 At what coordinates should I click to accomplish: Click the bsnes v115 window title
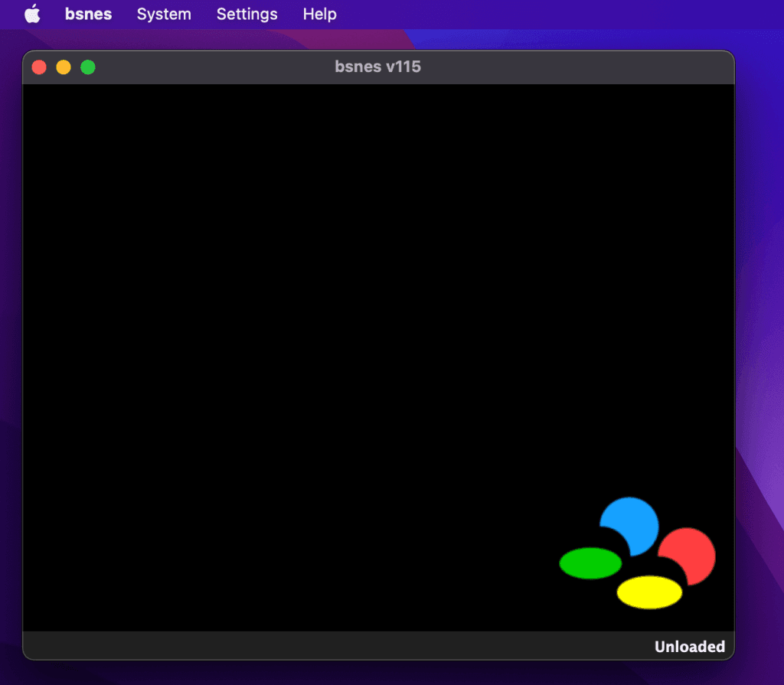click(378, 67)
